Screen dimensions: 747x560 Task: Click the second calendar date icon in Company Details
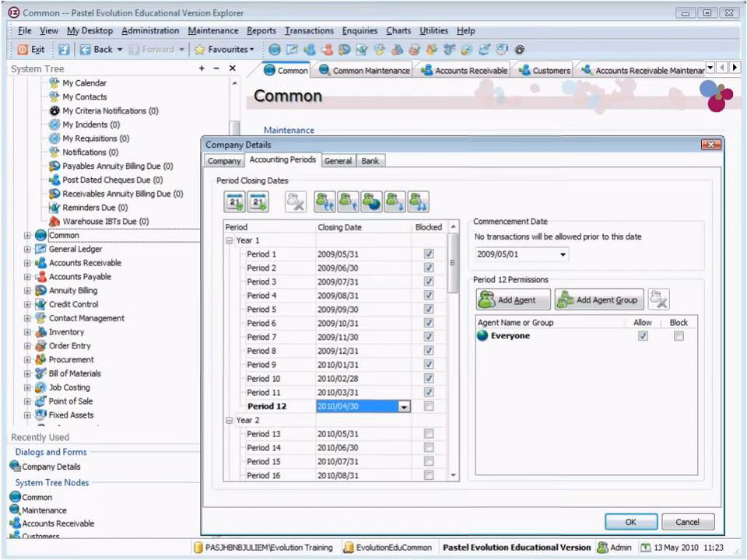(x=258, y=201)
